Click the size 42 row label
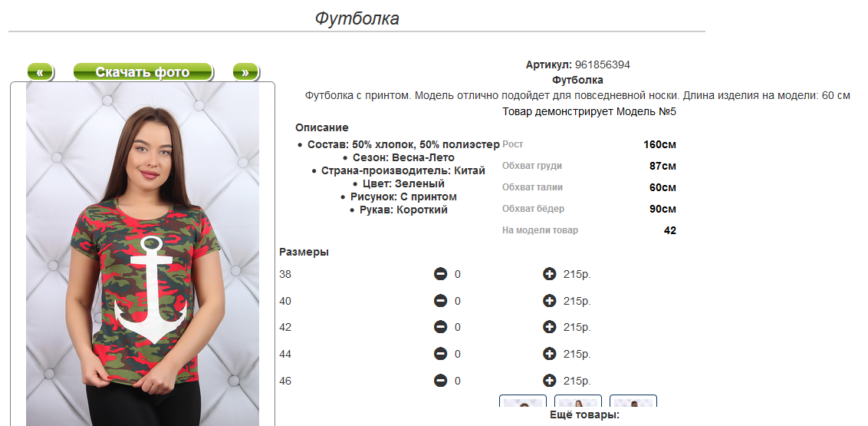 click(286, 328)
